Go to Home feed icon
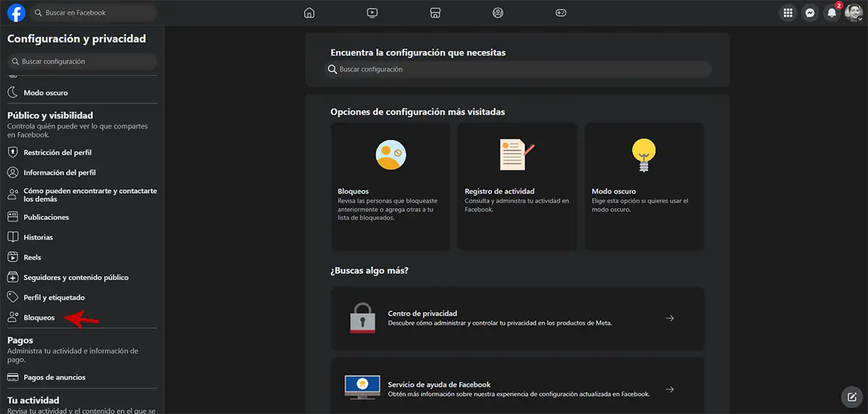The height and width of the screenshot is (414, 868). 310,12
